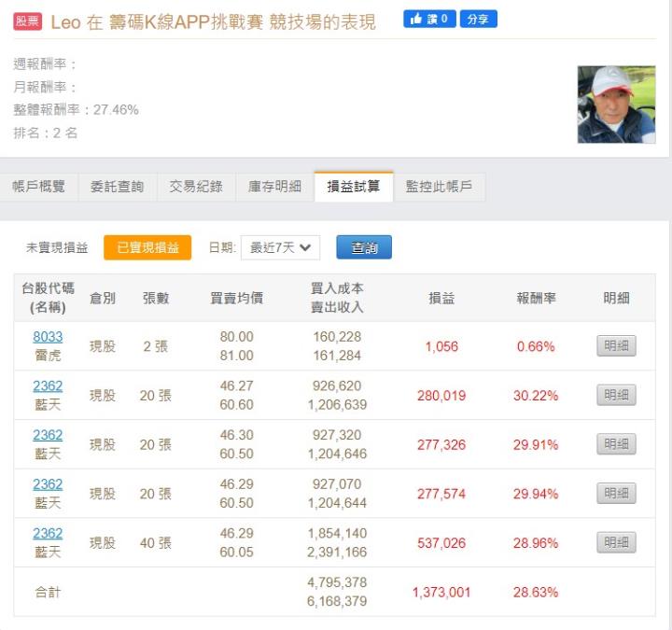Click the 損益 column header
This screenshot has width=672, height=630.
point(441,299)
